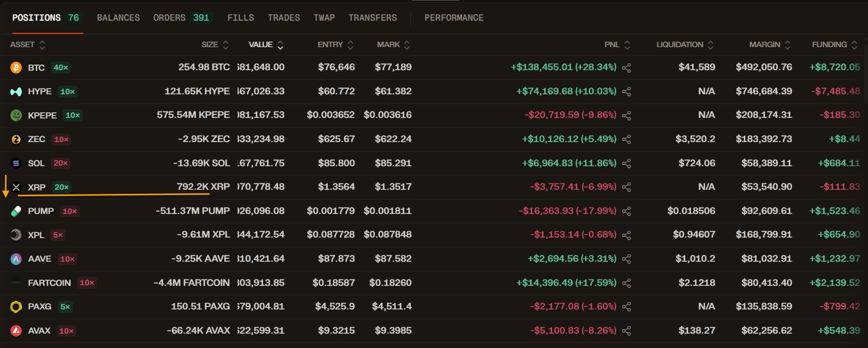Click the SOL asset icon
This screenshot has width=868, height=348.
(16, 163)
